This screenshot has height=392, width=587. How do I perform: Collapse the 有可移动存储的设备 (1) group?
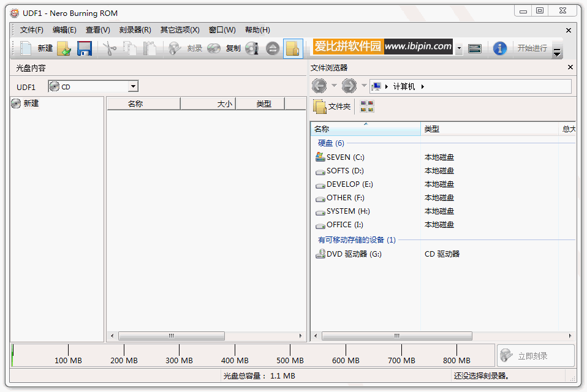click(357, 239)
